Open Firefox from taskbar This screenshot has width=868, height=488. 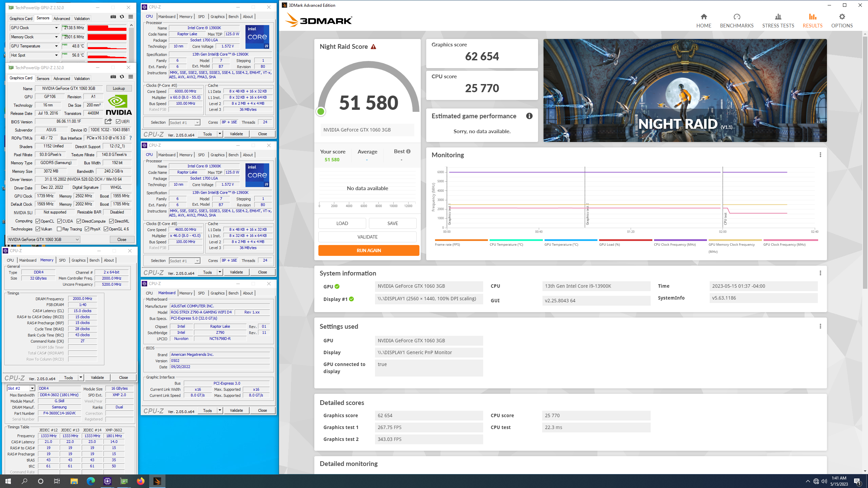(x=140, y=481)
